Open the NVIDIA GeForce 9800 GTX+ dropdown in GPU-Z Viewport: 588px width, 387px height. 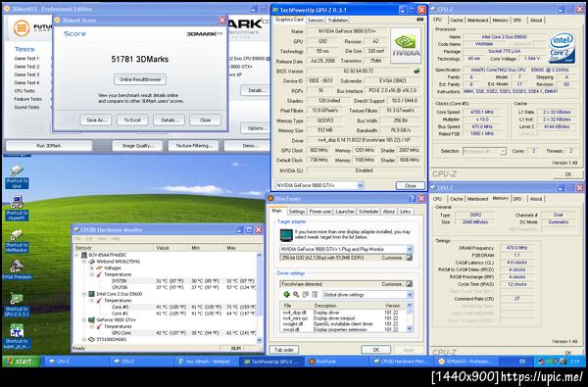tap(360, 185)
